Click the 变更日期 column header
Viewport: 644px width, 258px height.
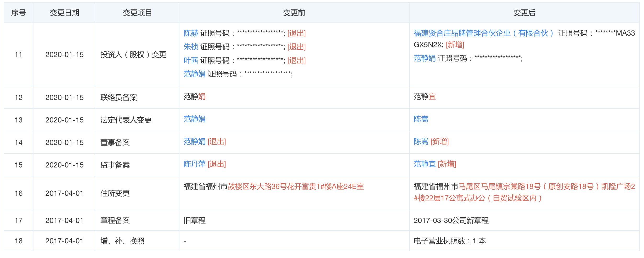pos(64,13)
